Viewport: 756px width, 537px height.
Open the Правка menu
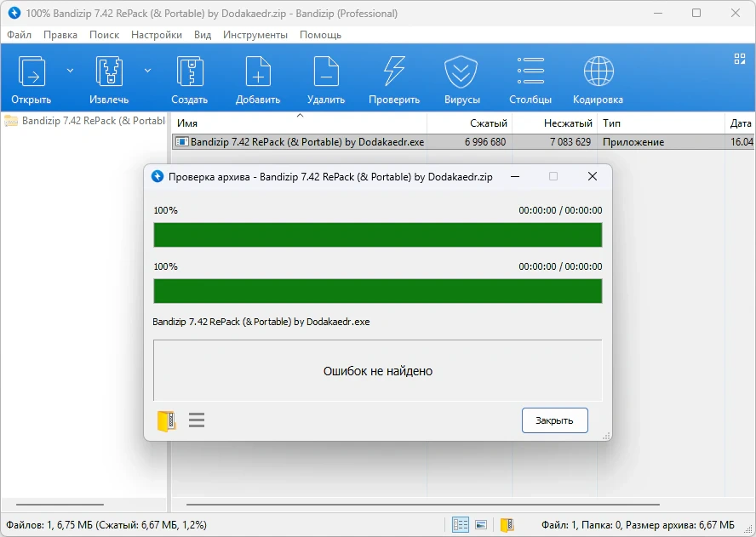point(60,35)
